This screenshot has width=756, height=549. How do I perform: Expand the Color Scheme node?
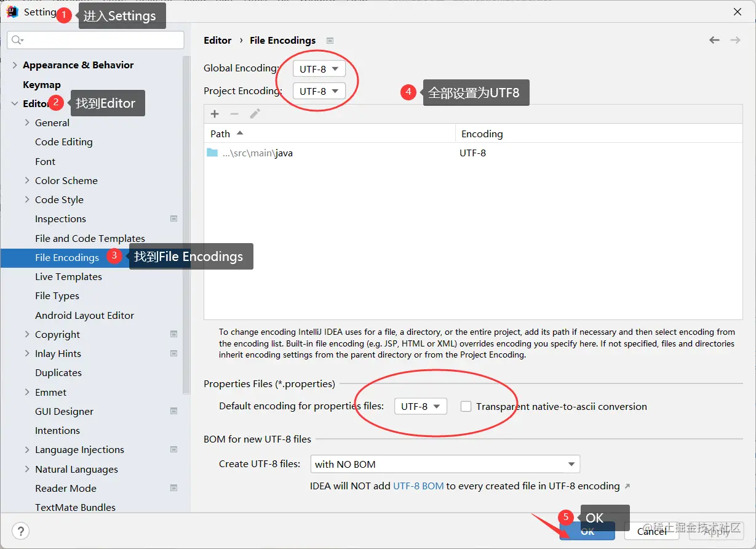point(27,180)
